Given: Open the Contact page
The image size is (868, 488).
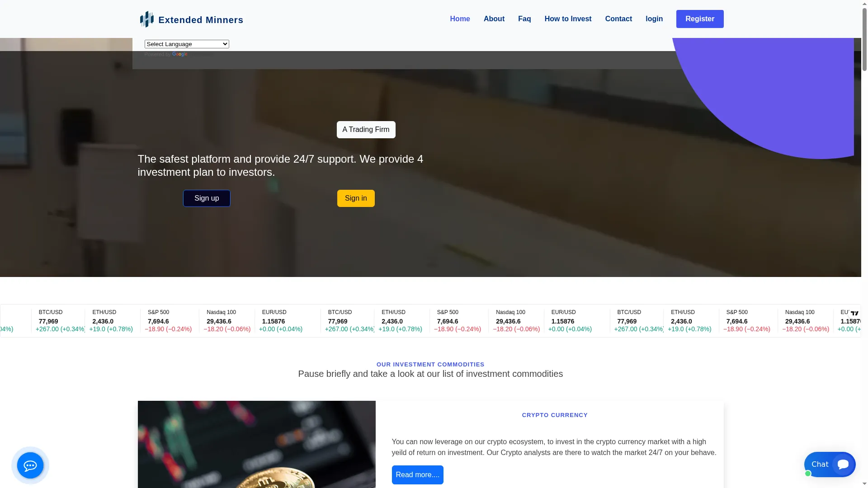Looking at the screenshot, I should (618, 19).
